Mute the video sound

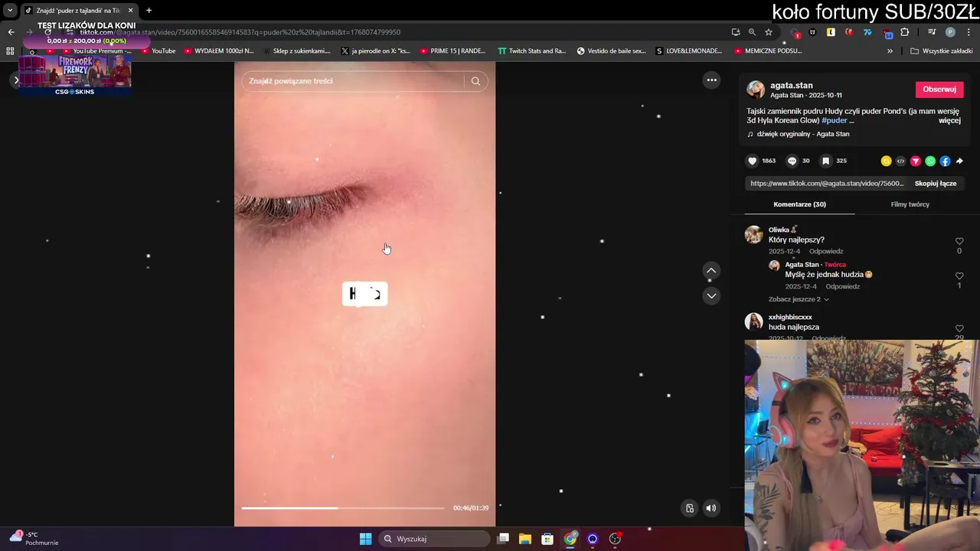coord(711,508)
